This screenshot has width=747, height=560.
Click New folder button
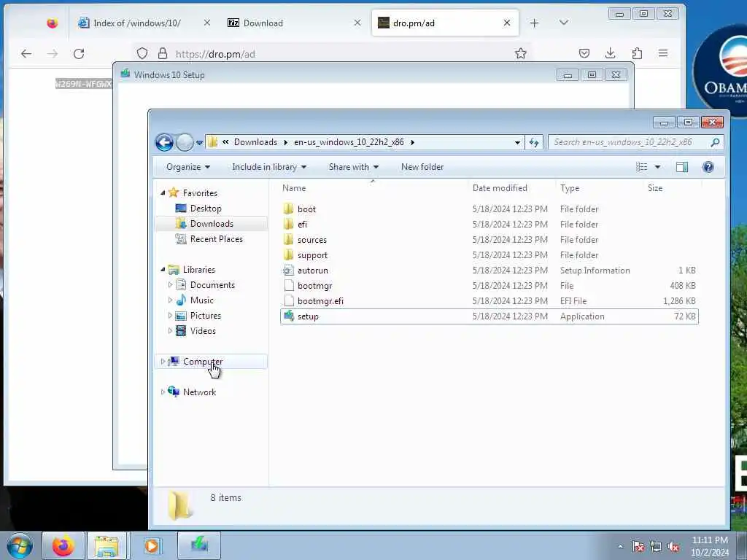pos(422,167)
